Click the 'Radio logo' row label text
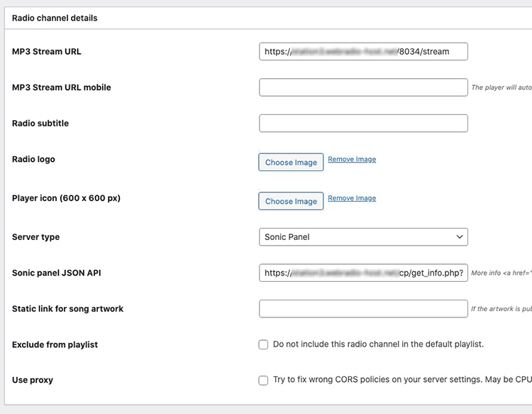 tap(33, 159)
